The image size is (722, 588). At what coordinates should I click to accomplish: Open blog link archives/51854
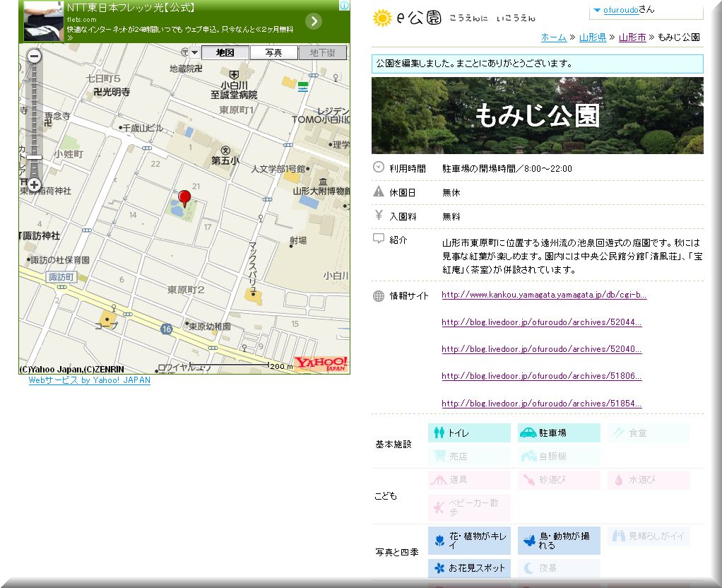pyautogui.click(x=541, y=404)
